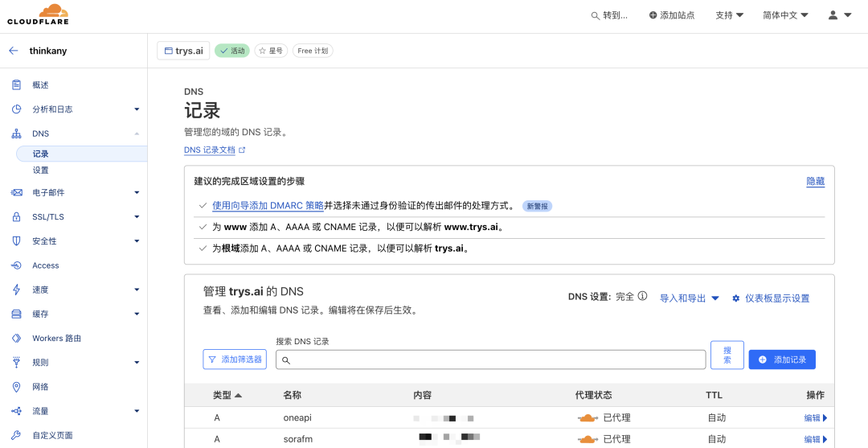868x448 pixels.
Task: Edit the sorafm DNS record
Action: coord(816,439)
